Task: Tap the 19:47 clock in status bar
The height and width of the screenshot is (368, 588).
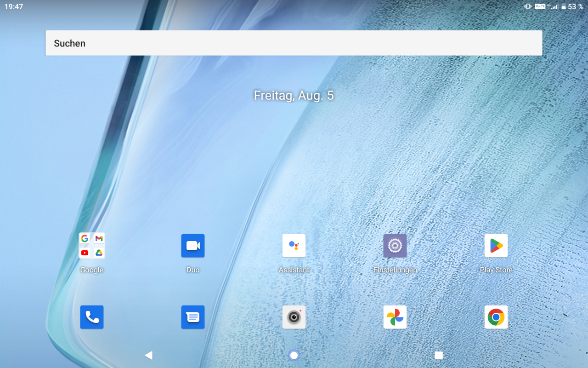Action: [14, 7]
